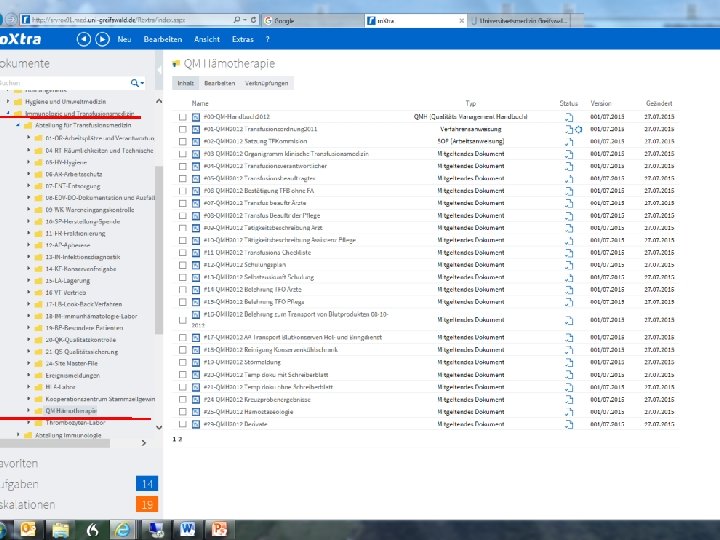Click the Bearbeiten tab below folder title
This screenshot has width=720, height=540.
pyautogui.click(x=219, y=83)
